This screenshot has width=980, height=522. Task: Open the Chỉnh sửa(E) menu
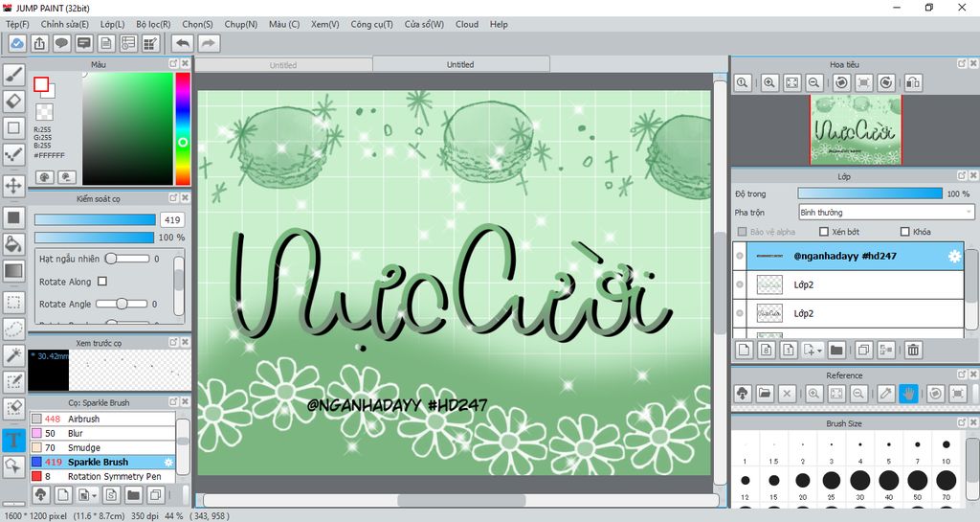pos(64,24)
